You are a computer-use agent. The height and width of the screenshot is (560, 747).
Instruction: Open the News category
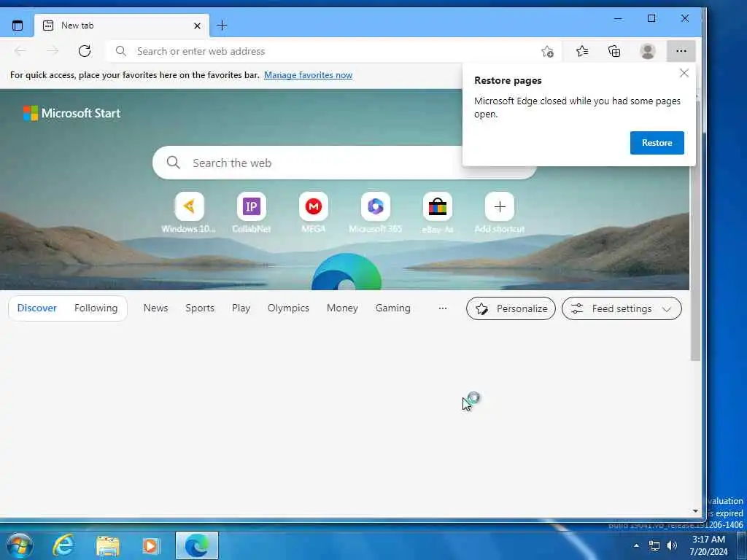click(156, 308)
